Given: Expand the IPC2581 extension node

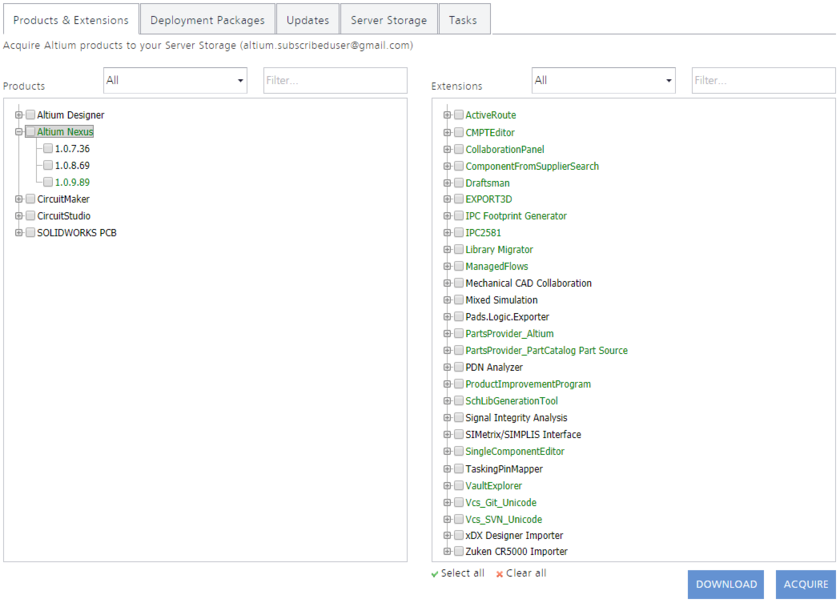Looking at the screenshot, I should pos(446,232).
